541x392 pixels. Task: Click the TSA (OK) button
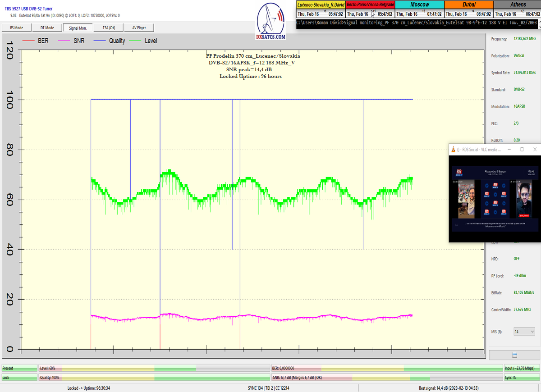tap(109, 28)
